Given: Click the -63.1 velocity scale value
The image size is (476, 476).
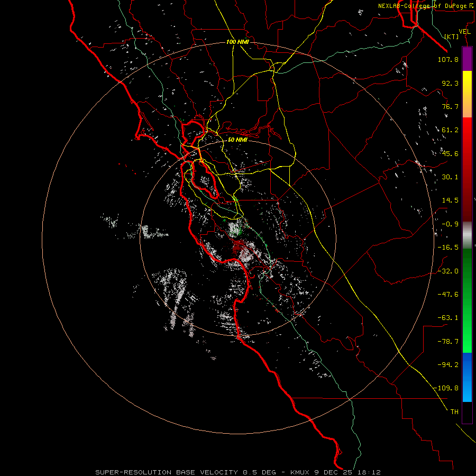Looking at the screenshot, I should (x=448, y=318).
